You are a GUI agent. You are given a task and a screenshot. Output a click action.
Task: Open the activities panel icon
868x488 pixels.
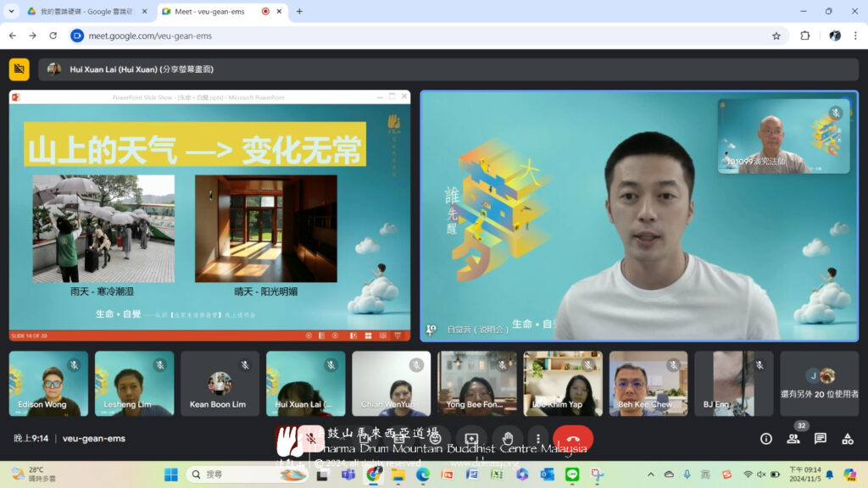847,439
